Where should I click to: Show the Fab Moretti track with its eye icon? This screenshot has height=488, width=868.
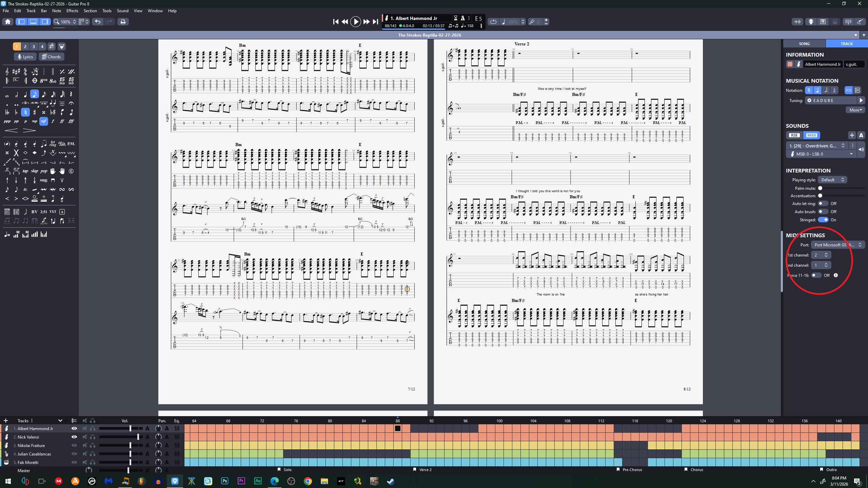[74, 463]
